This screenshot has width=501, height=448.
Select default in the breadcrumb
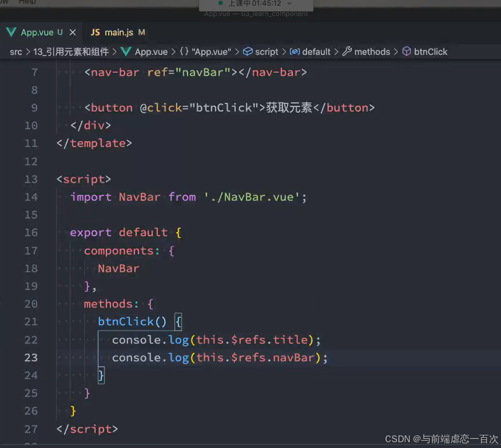tap(316, 52)
